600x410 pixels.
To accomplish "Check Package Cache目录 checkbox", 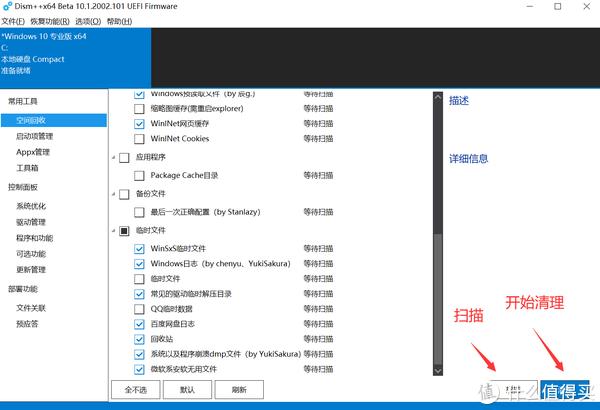I will point(139,175).
